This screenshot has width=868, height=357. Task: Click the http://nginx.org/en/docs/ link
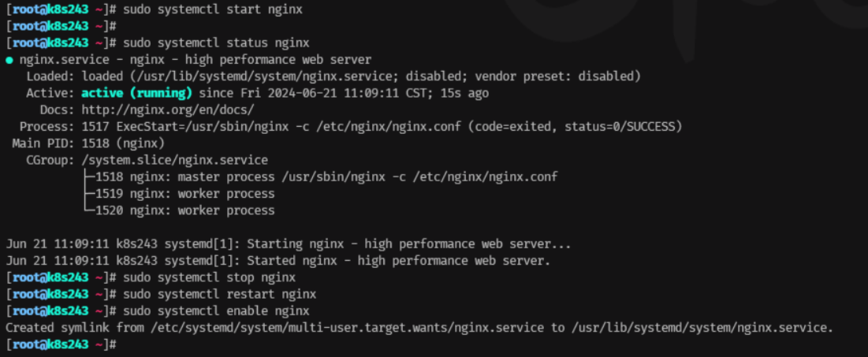(168, 110)
